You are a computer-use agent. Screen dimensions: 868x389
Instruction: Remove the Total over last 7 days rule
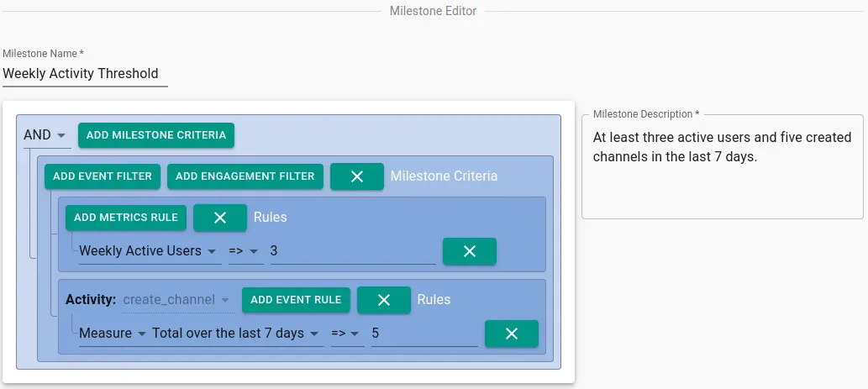click(x=512, y=334)
